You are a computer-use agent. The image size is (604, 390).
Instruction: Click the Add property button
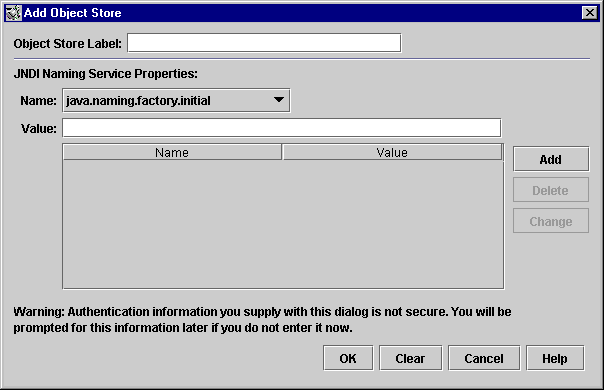tap(551, 159)
